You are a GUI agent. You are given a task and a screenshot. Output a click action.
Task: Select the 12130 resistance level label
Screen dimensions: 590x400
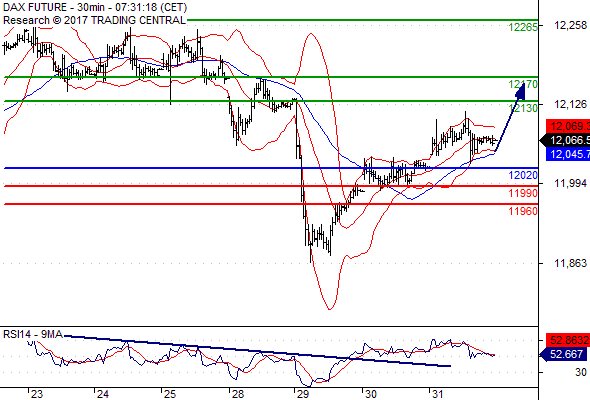[523, 108]
